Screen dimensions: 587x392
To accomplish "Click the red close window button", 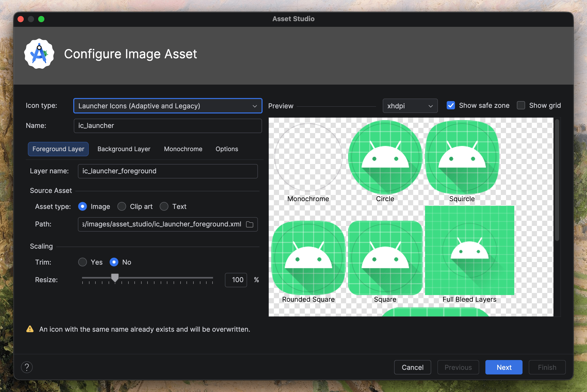I will click(21, 19).
